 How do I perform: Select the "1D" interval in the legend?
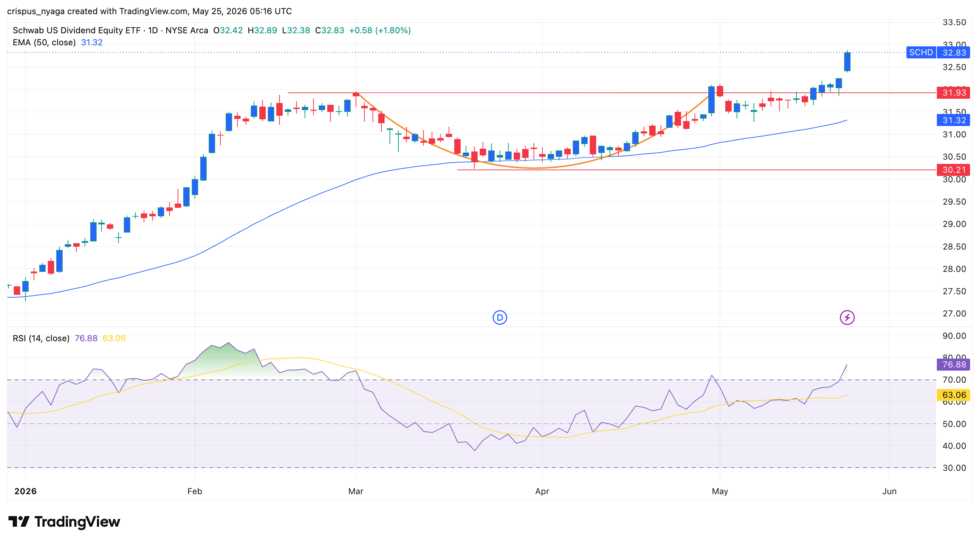pos(153,30)
